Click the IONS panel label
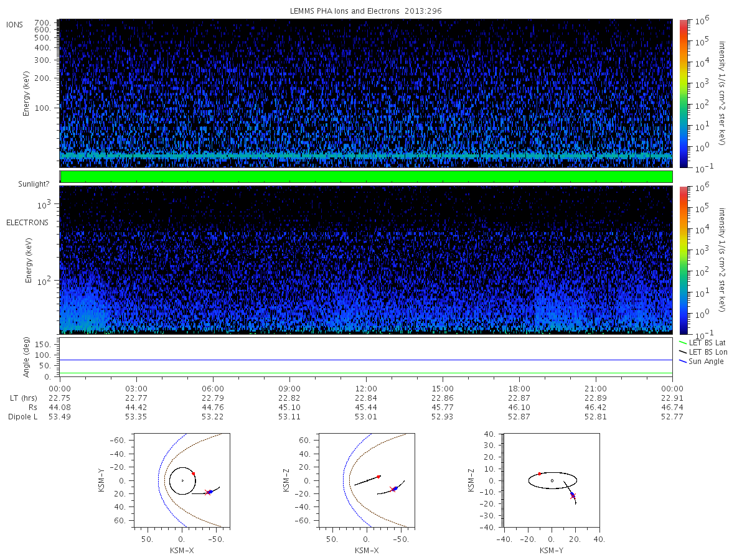This screenshot has height=560, width=747. point(16,24)
